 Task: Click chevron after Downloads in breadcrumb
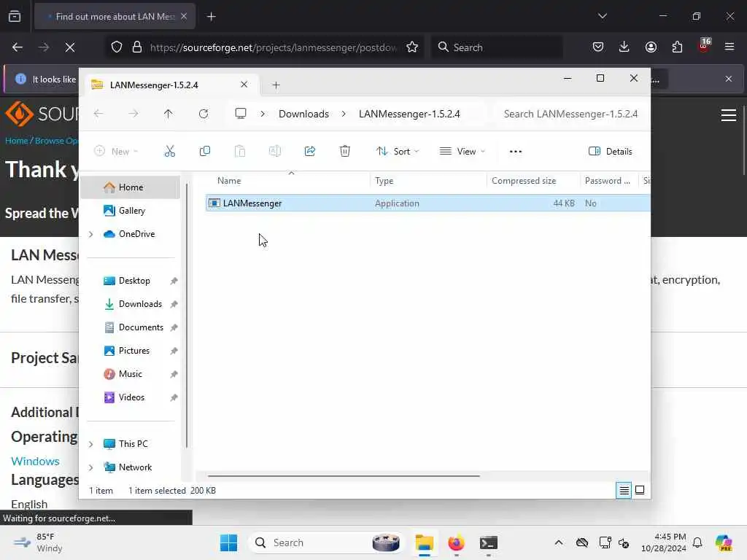point(344,114)
